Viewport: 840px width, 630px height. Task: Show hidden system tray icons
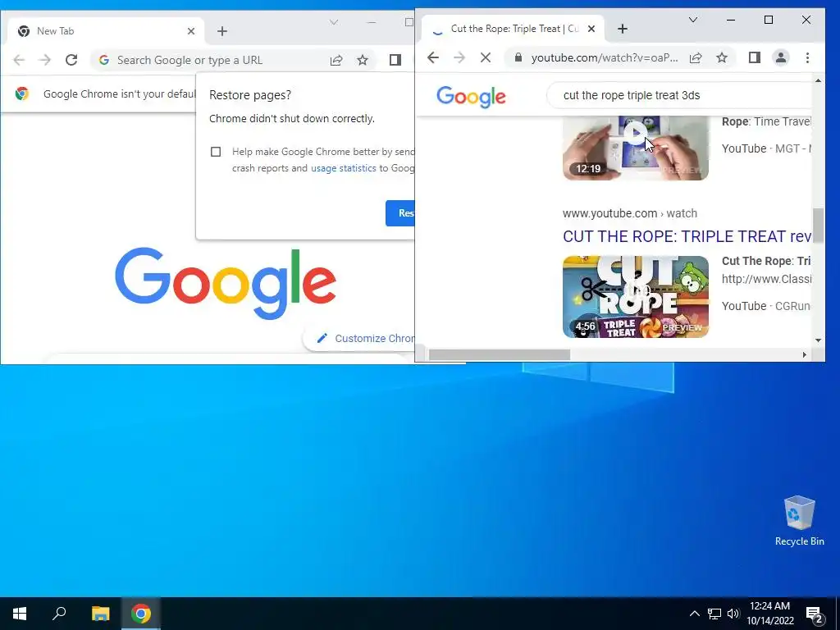pos(694,614)
